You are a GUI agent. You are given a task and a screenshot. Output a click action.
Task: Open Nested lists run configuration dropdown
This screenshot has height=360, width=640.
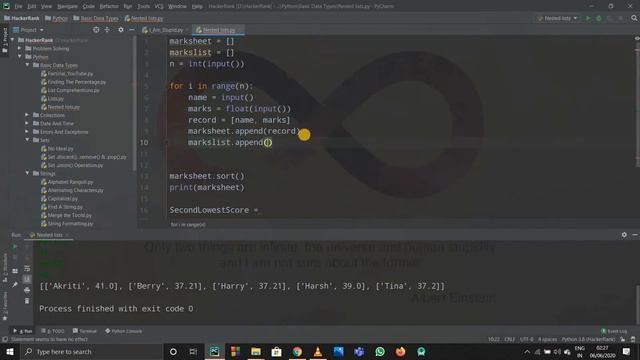pos(558,18)
